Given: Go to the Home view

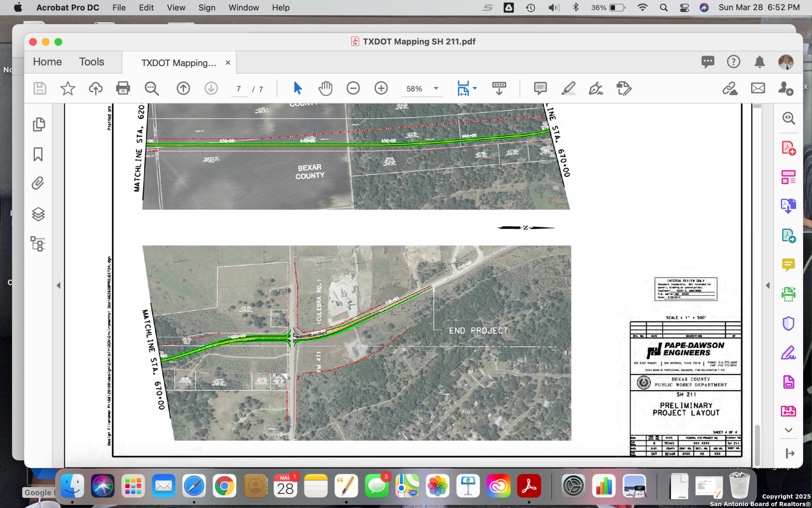Looking at the screenshot, I should point(47,62).
